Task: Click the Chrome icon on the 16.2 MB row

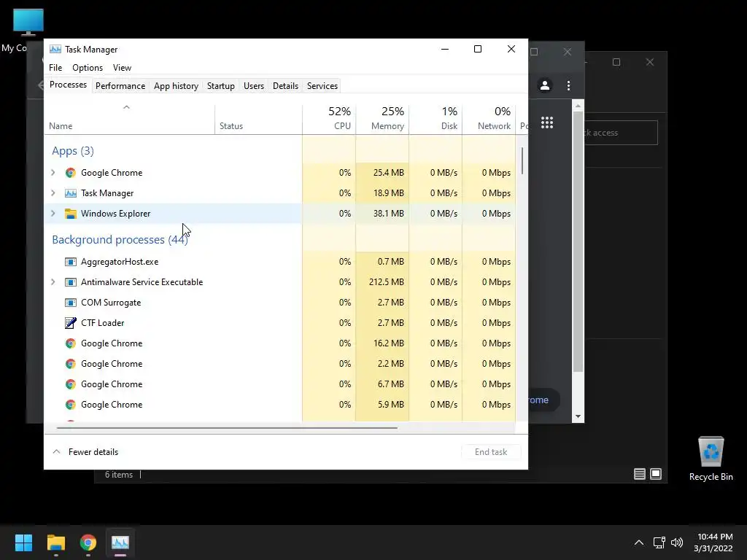Action: [71, 343]
